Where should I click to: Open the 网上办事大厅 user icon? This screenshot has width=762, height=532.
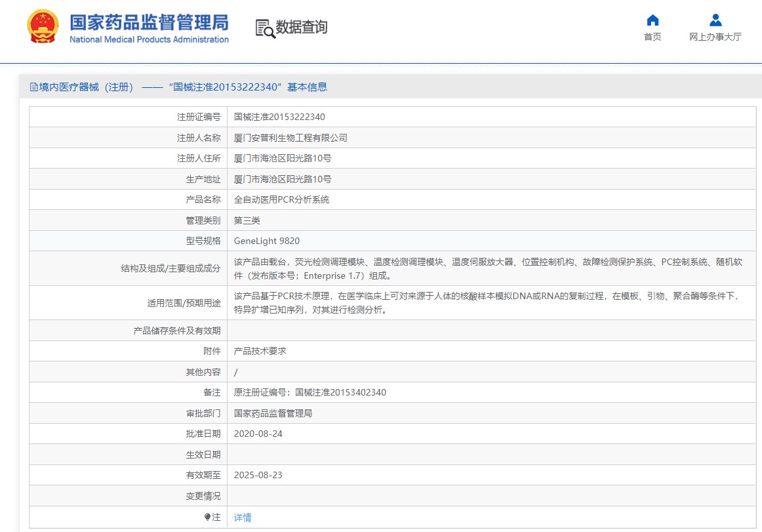pyautogui.click(x=715, y=20)
